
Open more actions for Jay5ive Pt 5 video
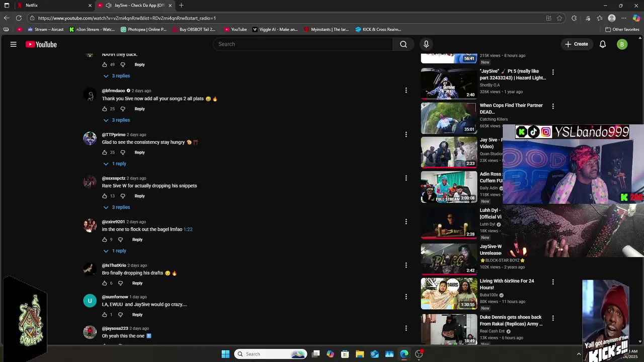point(553,72)
